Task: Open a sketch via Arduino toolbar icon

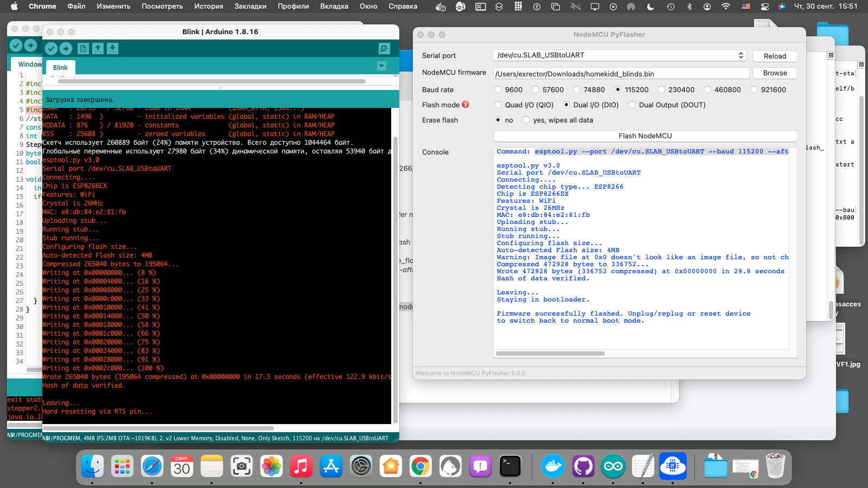Action: tap(98, 49)
